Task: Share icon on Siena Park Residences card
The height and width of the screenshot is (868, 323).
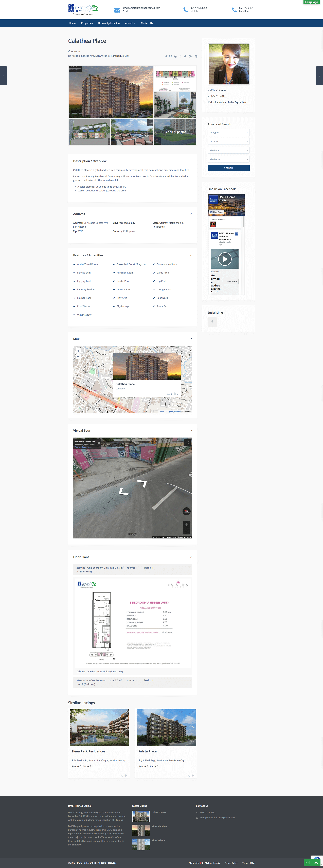Action: click(x=122, y=776)
